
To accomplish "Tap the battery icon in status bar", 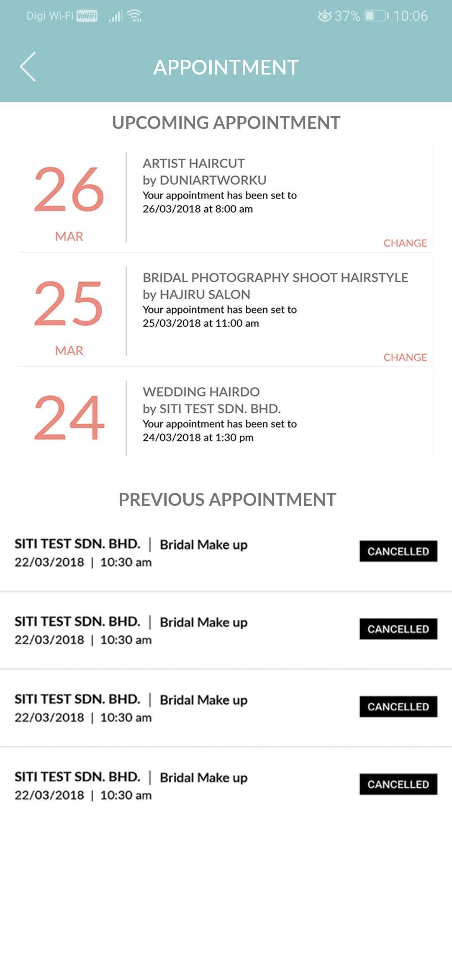I will pos(376,16).
